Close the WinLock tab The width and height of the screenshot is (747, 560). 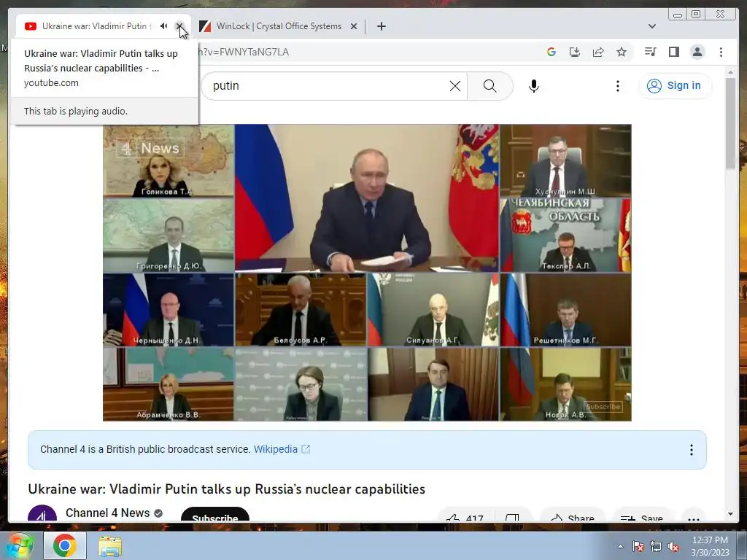[354, 26]
